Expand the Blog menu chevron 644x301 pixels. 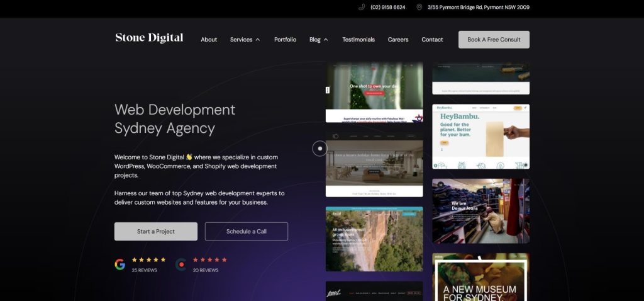(x=326, y=40)
